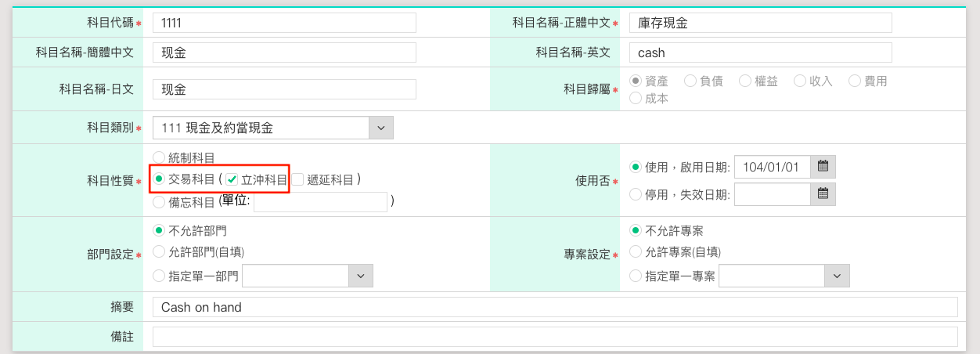
Task: Click the empty 備註 field
Action: click(555, 337)
